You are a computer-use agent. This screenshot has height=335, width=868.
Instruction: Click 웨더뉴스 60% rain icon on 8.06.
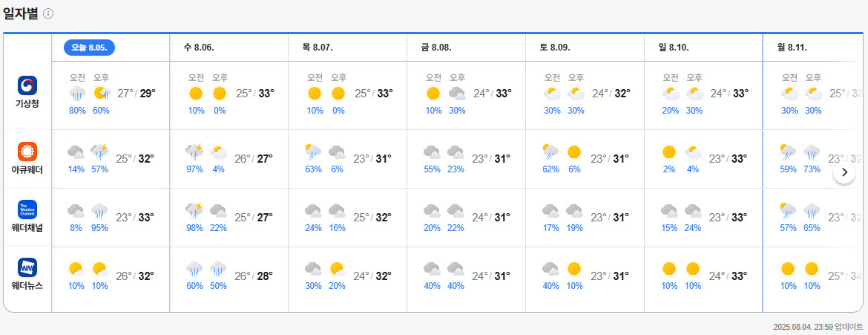tap(195, 269)
